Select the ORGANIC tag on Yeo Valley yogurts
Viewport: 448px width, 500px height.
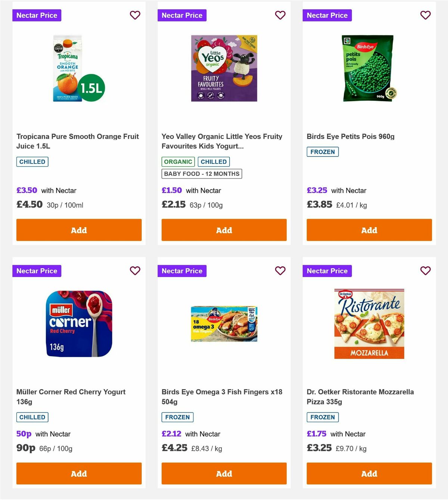(x=178, y=162)
